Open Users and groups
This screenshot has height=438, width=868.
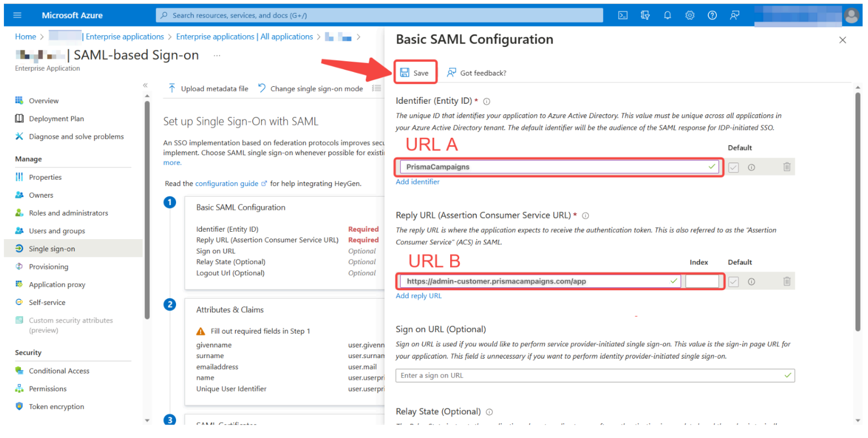(57, 231)
